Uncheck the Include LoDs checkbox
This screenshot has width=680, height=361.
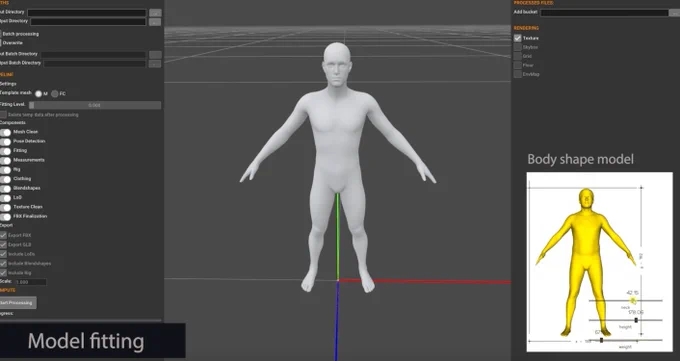[3, 254]
